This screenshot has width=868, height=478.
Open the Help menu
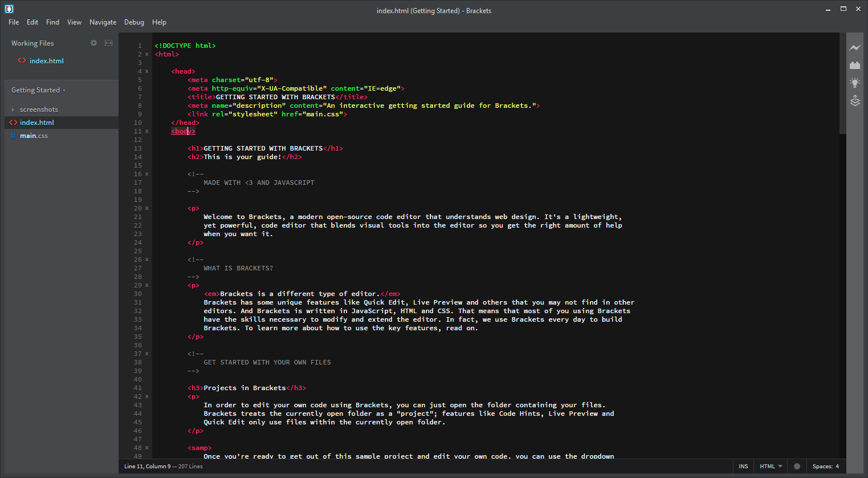point(159,22)
